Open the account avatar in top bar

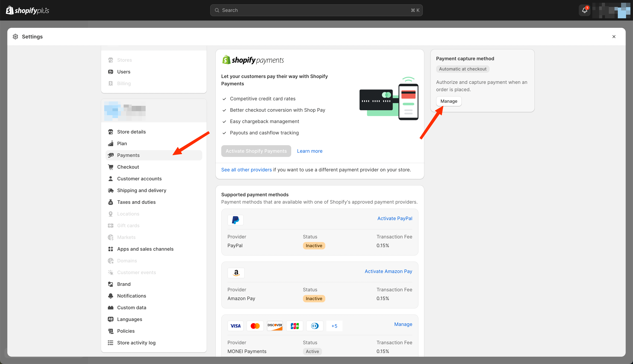point(611,10)
